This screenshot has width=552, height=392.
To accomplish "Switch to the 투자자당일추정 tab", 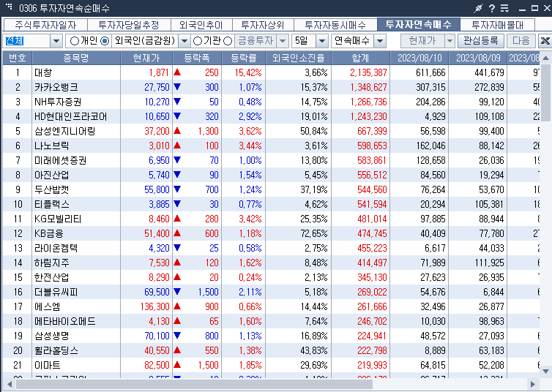I will (129, 25).
